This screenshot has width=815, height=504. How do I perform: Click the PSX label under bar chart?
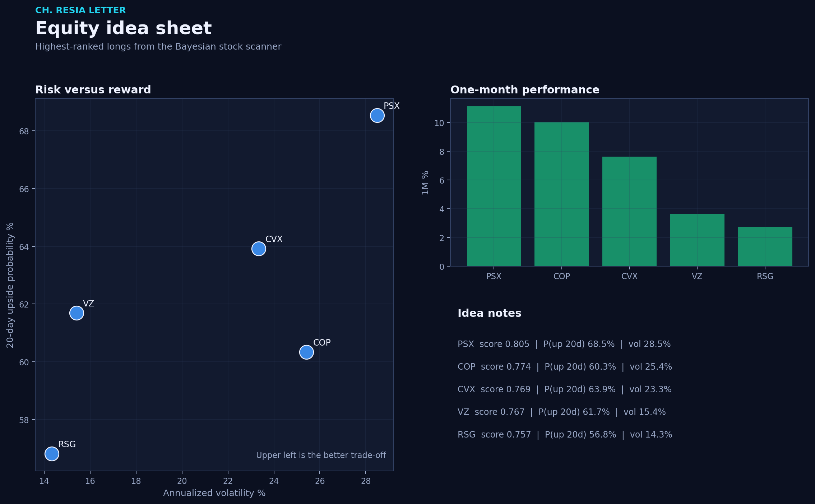494,276
